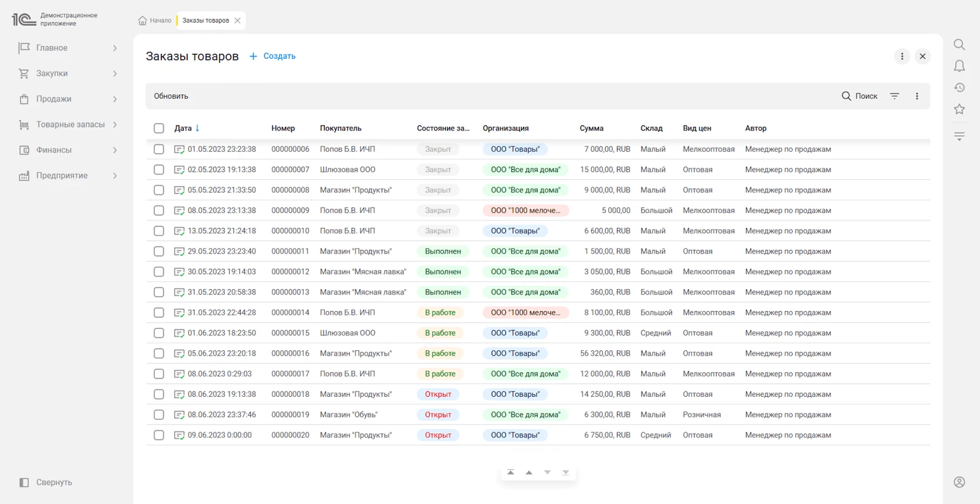Switch to the Начало tab
Viewport: 980px width, 504px height.
(154, 20)
